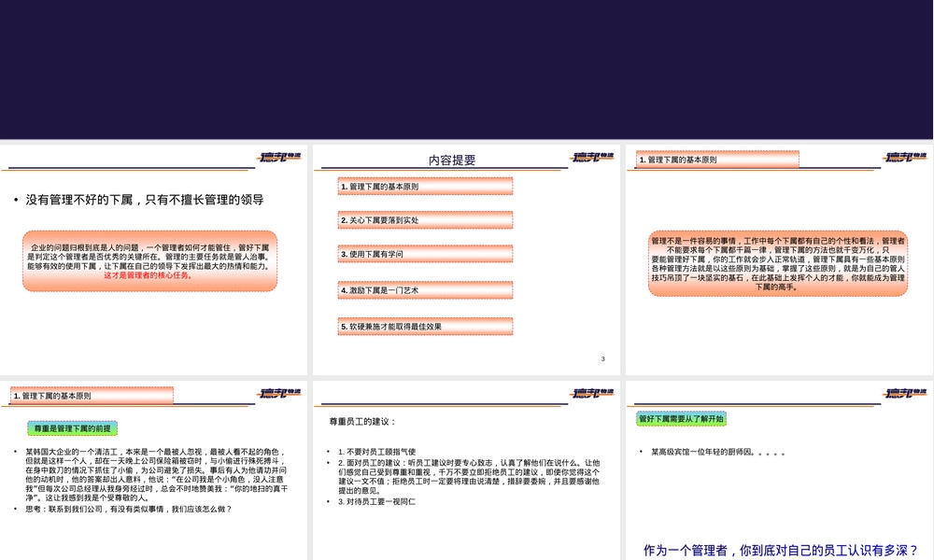Click the 4. 激励下属是一门艺术 item
The height and width of the screenshot is (560, 934).
[x=425, y=290]
